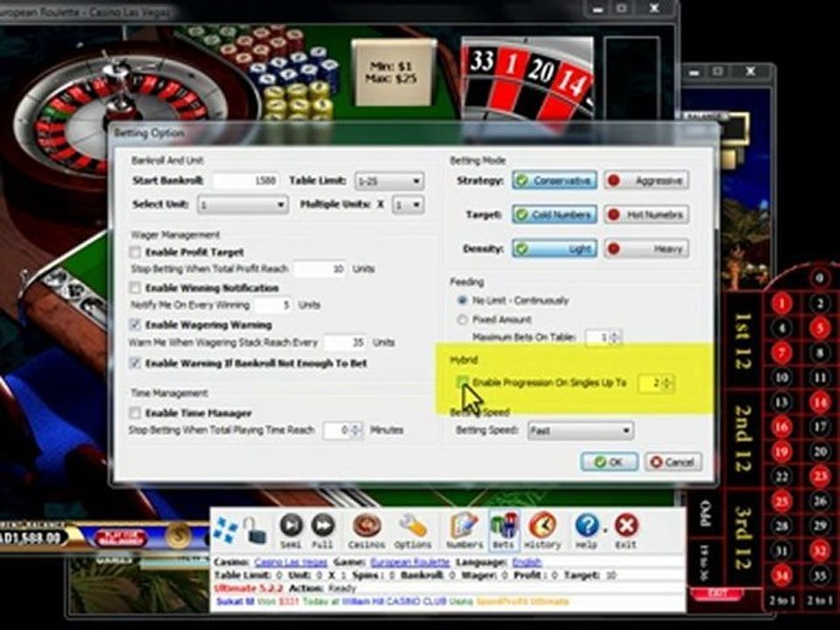The image size is (840, 630).
Task: Click the red Exit button under roulette layout
Action: [x=717, y=593]
